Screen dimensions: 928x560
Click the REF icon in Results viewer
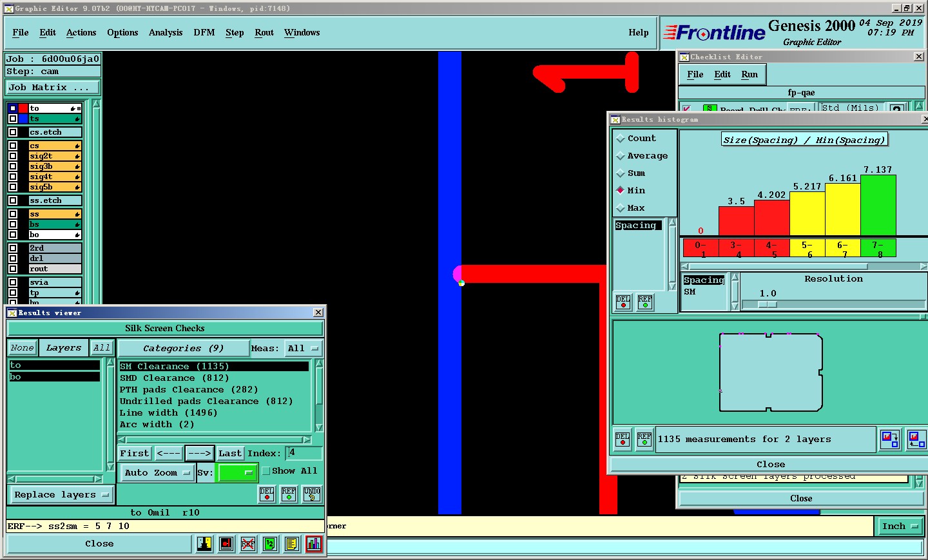coord(289,494)
